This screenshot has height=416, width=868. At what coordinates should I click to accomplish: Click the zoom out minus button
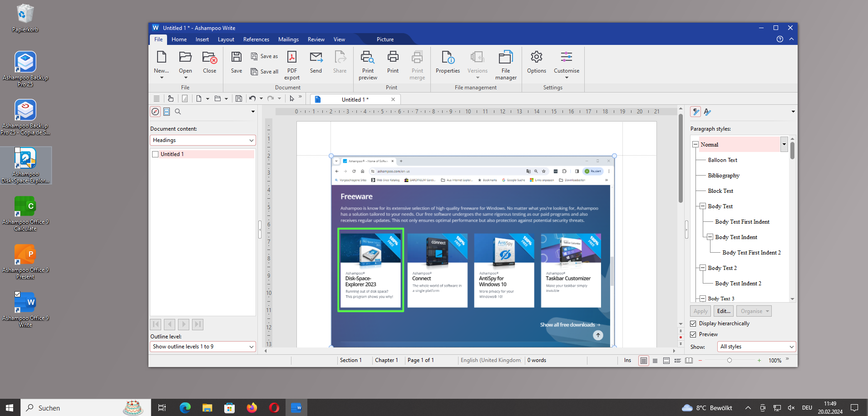point(700,361)
